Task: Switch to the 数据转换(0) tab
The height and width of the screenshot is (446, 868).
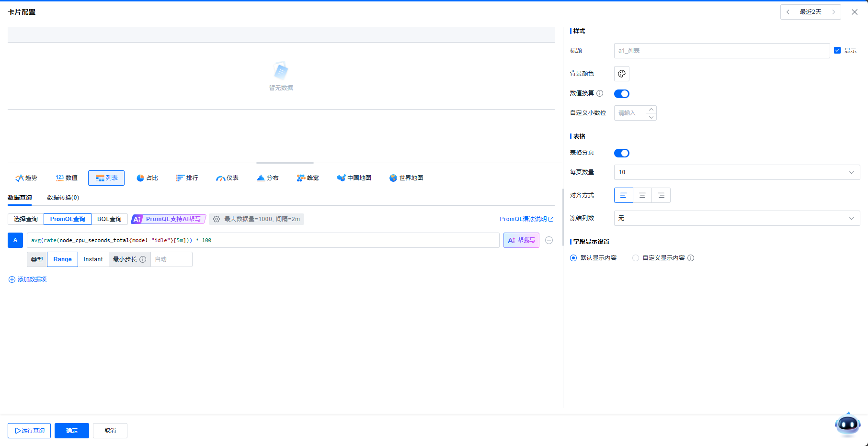Action: 63,198
